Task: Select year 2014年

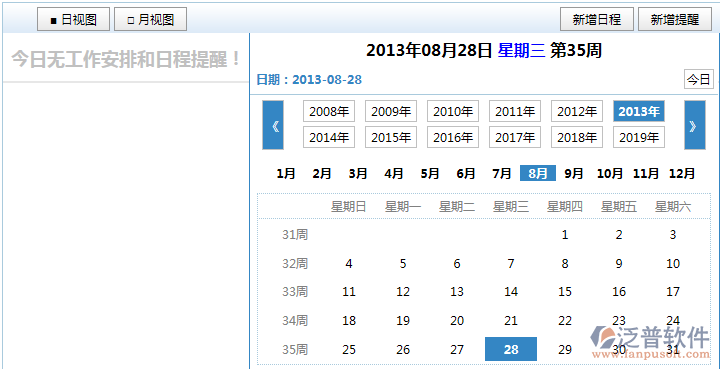Action: click(x=329, y=137)
